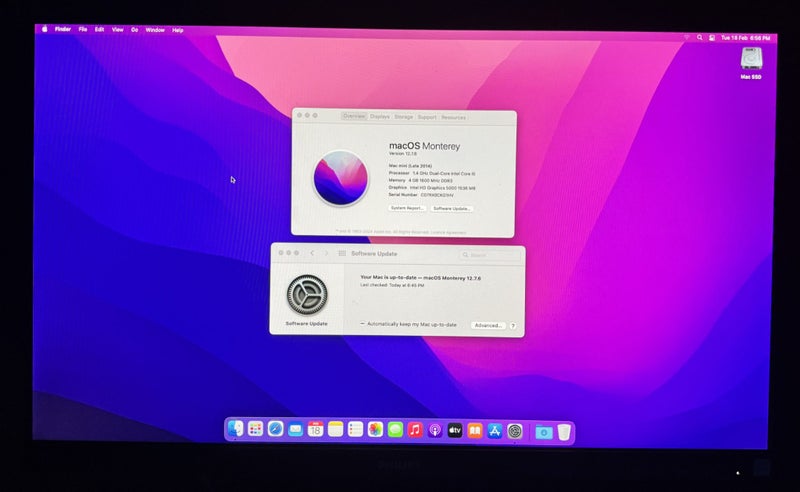The image size is (800, 492).
Task: Click the Serial Number value
Action: 437,195
